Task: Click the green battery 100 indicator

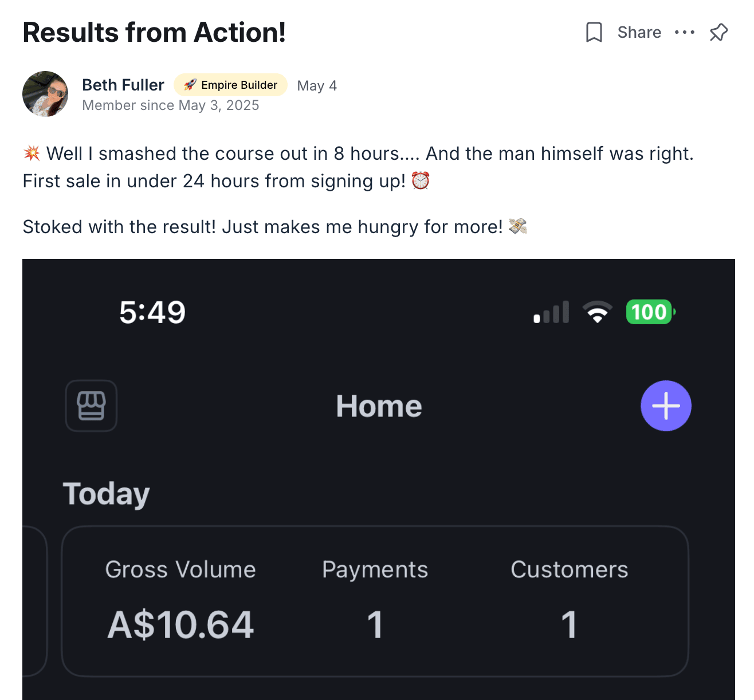Action: click(x=650, y=312)
